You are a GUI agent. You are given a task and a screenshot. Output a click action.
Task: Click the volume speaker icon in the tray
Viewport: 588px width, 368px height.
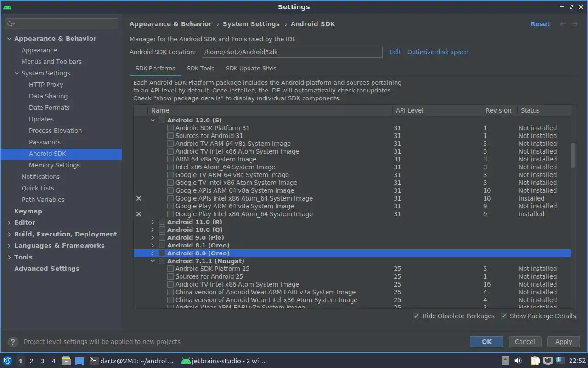[x=518, y=361]
